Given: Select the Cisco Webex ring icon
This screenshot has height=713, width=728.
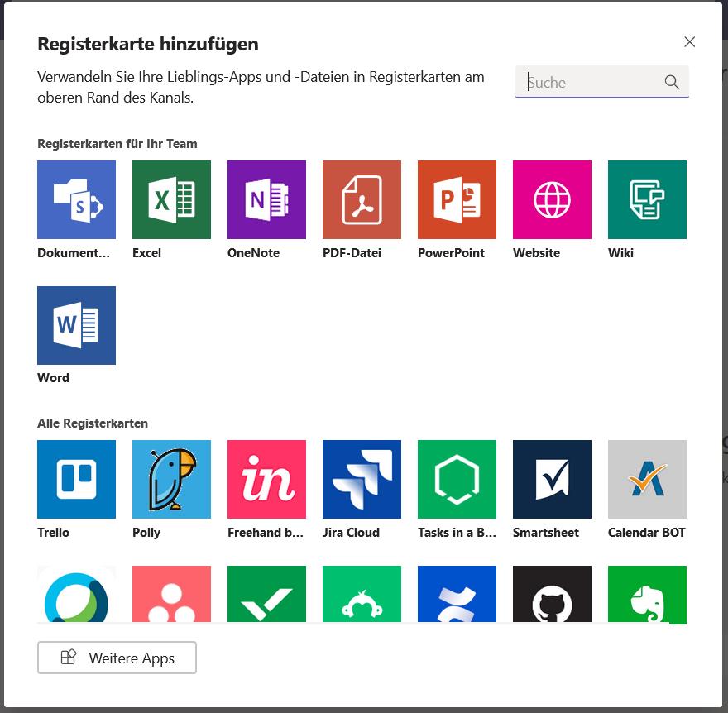Looking at the screenshot, I should [77, 594].
